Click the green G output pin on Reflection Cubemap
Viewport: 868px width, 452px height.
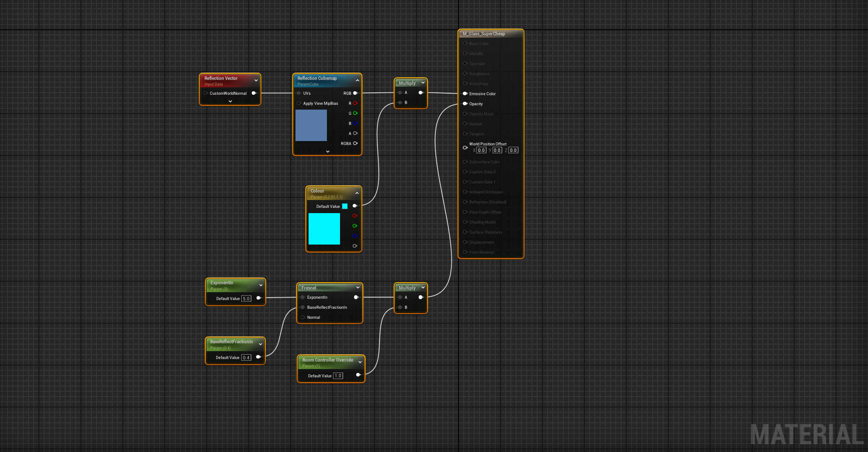tap(355, 113)
